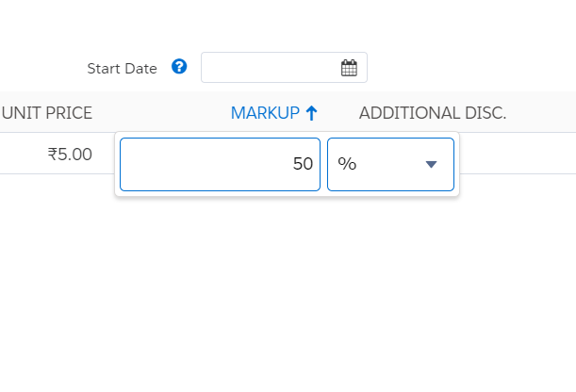Click the % symbol in unit selector
The height and width of the screenshot is (392, 576).
(x=347, y=164)
